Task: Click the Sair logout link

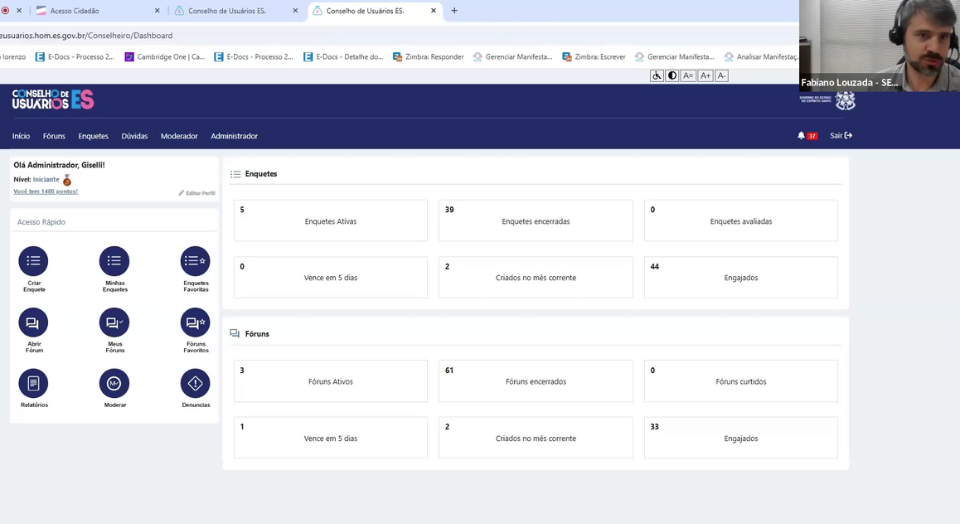Action: (841, 135)
